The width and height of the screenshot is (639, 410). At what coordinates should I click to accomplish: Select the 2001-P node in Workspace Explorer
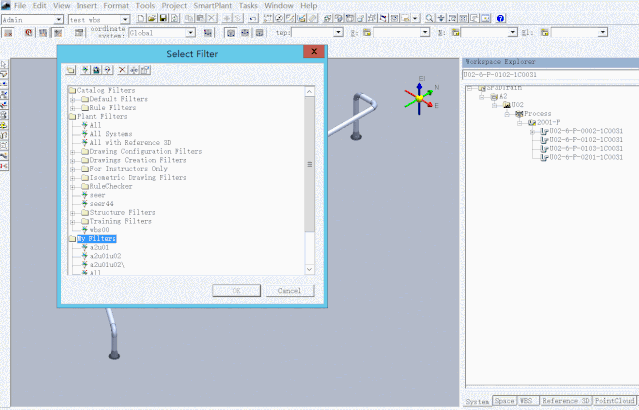coord(549,122)
